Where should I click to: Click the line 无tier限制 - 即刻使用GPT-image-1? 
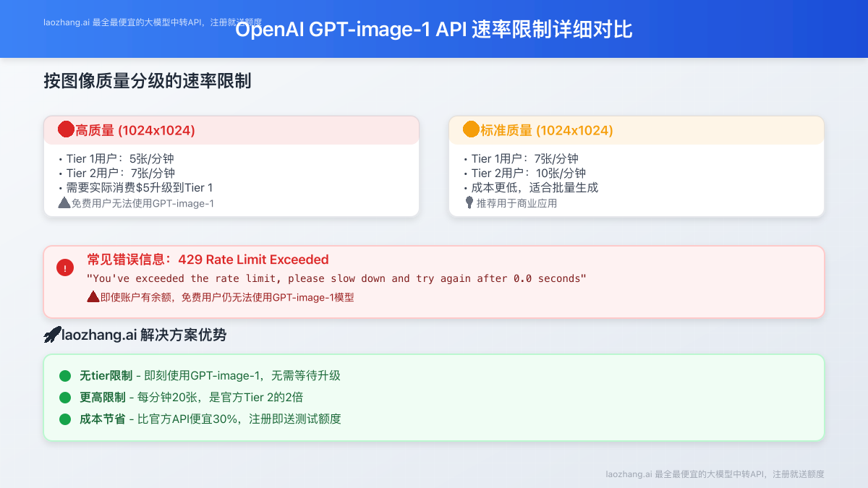pyautogui.click(x=210, y=376)
